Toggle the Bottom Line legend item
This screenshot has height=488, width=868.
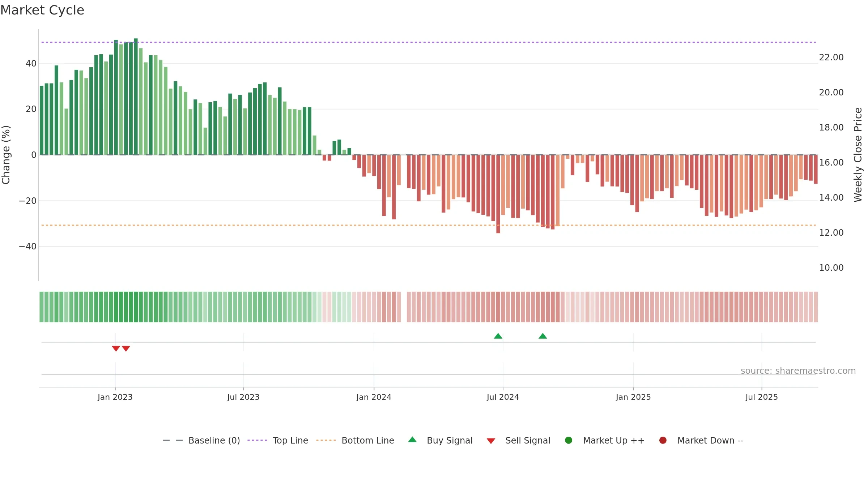pos(355,440)
